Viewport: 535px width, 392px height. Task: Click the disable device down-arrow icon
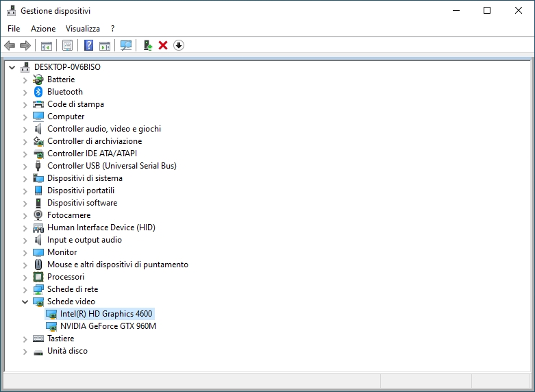point(179,45)
